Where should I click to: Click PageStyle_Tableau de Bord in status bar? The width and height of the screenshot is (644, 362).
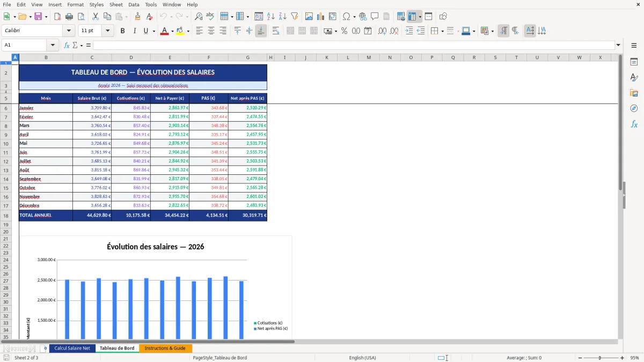click(x=219, y=358)
